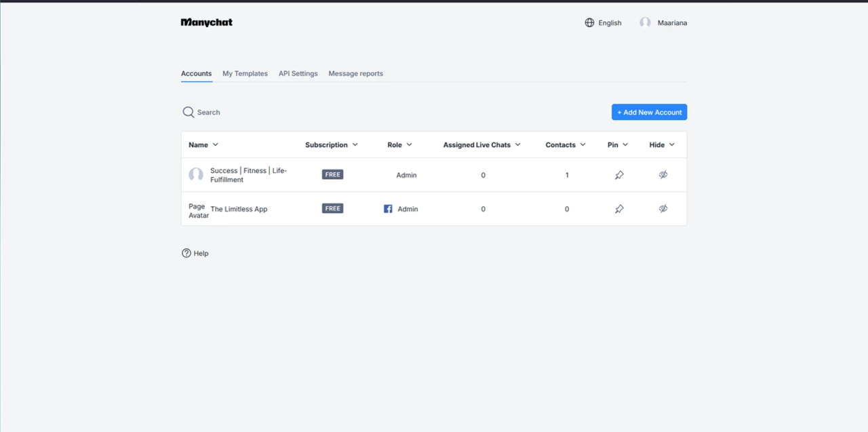
Task: Click the Help question mark icon
Action: click(x=186, y=253)
